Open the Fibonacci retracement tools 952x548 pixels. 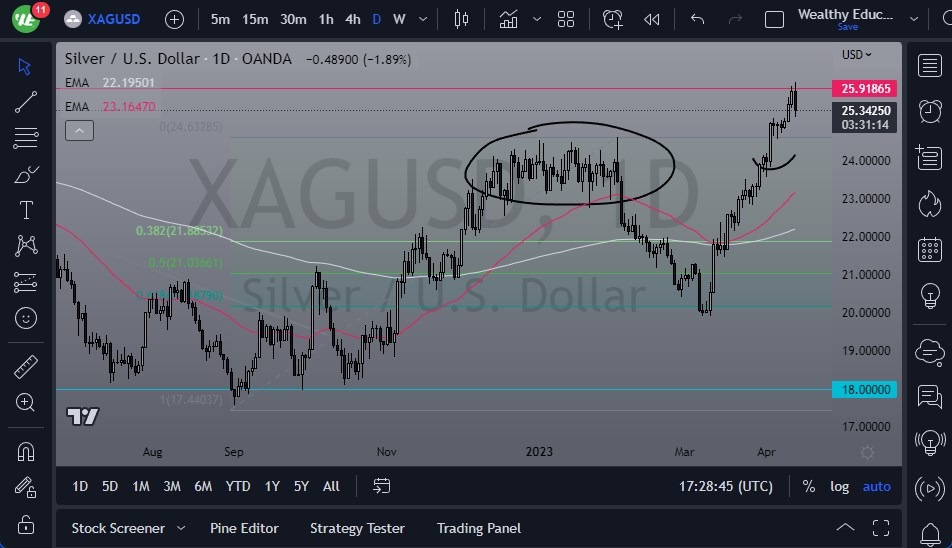click(x=26, y=138)
